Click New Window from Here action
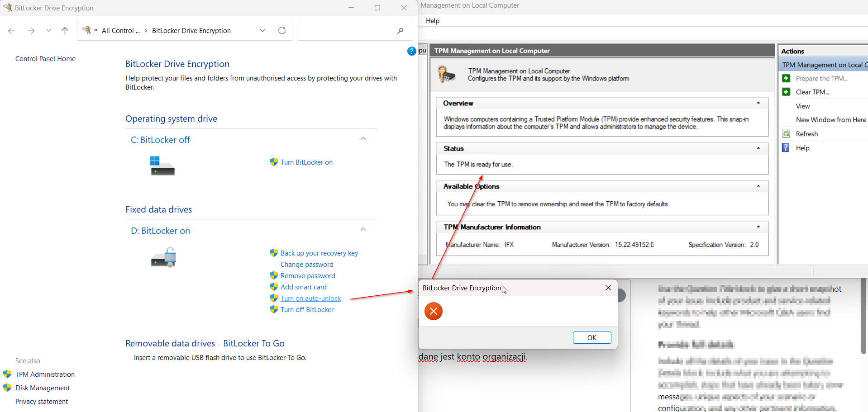 pos(831,120)
